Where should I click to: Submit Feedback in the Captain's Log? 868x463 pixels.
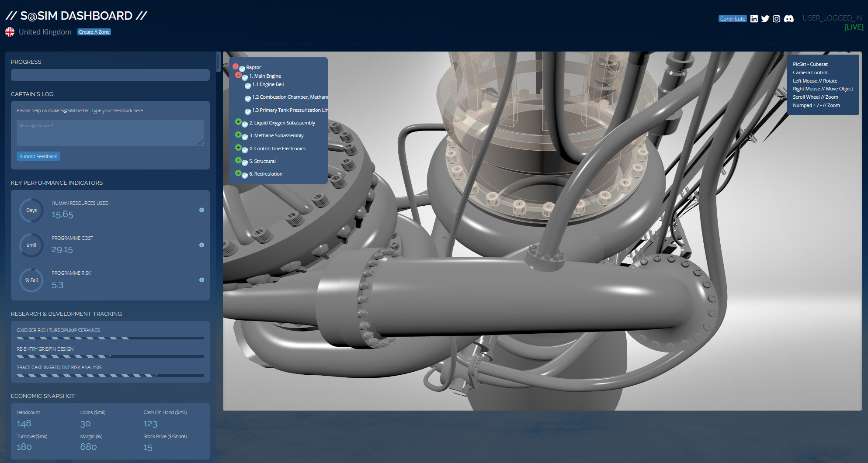[38, 156]
